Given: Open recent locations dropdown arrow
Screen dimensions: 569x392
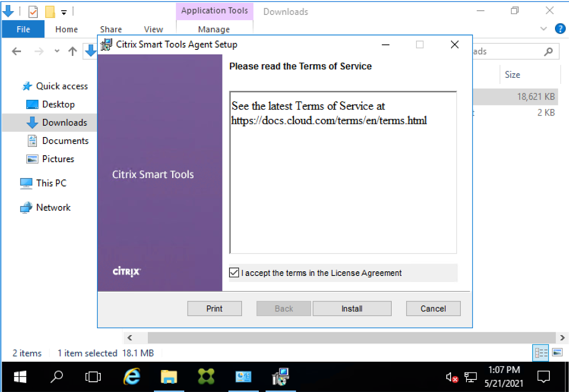Looking at the screenshot, I should [57, 51].
